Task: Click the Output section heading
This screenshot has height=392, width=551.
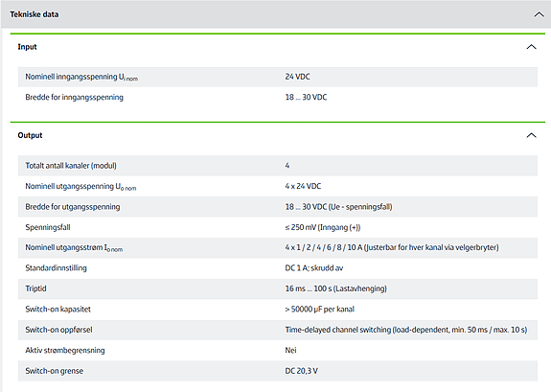Action: coord(30,135)
